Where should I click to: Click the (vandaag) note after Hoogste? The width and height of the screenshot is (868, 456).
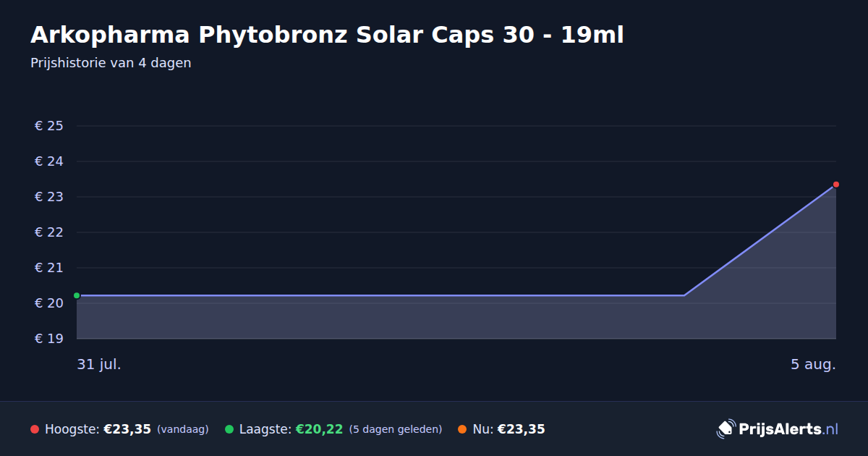coord(182,429)
